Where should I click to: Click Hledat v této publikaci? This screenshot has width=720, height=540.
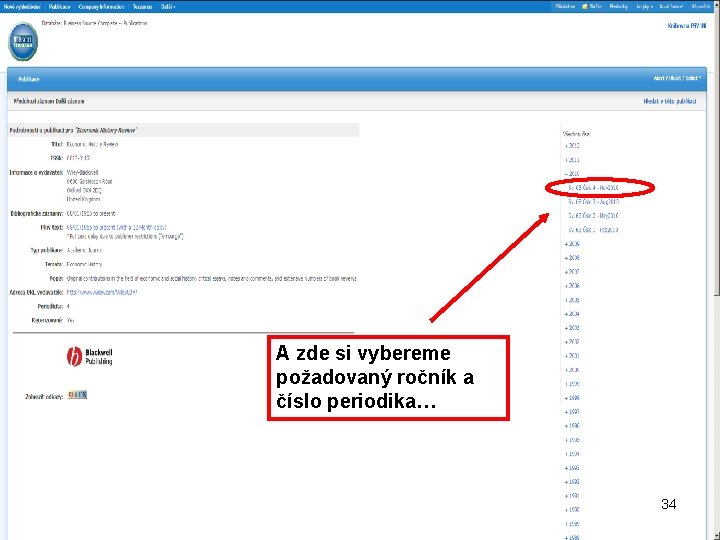click(669, 101)
